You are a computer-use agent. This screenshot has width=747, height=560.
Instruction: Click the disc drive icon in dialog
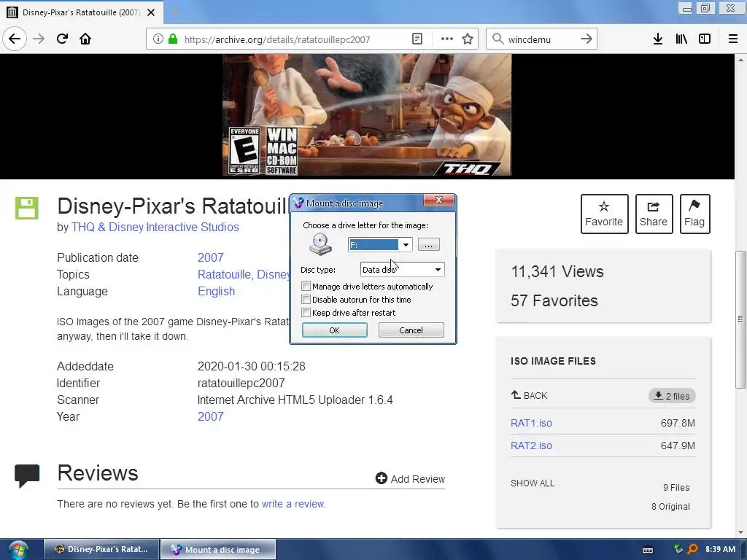click(x=320, y=244)
